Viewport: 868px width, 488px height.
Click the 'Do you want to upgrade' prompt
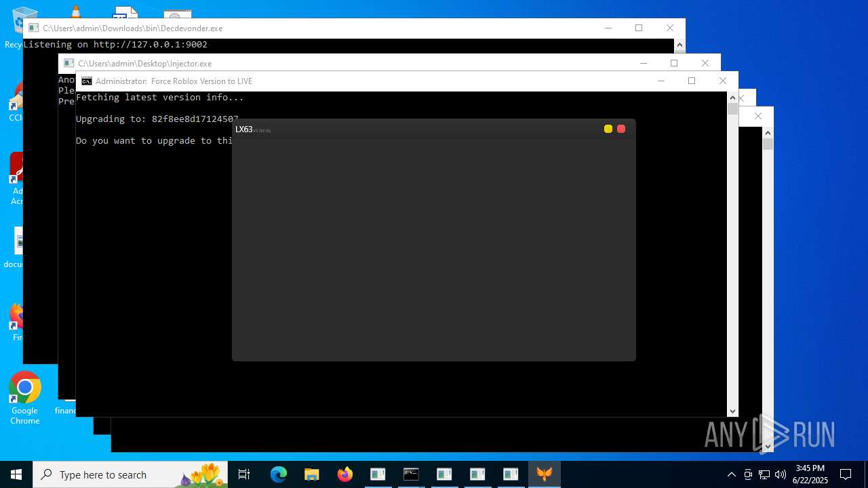click(154, 140)
